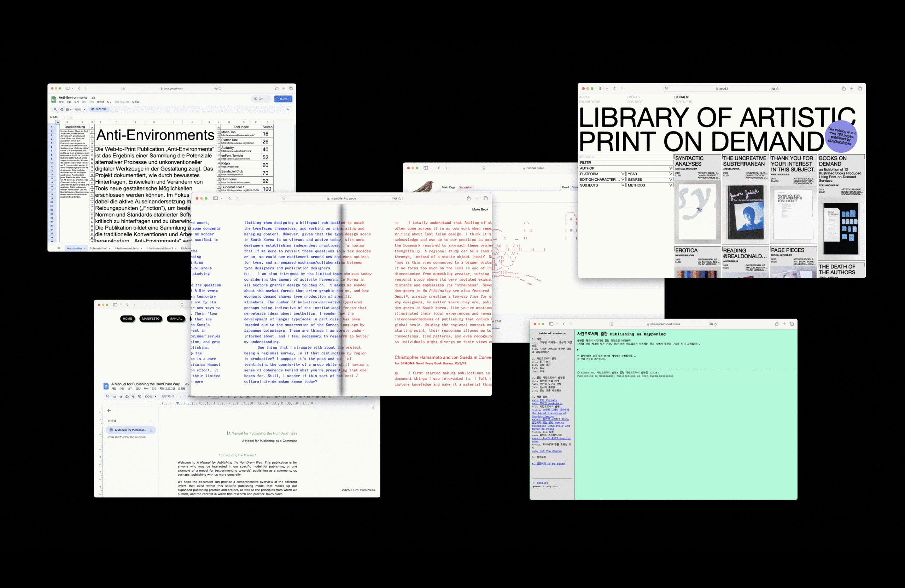Click the search icon in Sheets toolbar

pos(55,109)
